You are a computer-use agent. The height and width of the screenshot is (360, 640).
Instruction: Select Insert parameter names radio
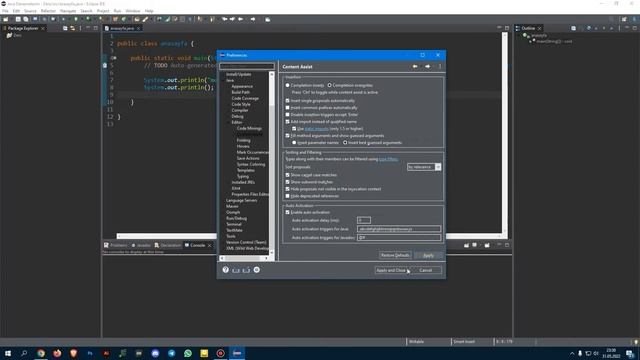[x=294, y=143]
